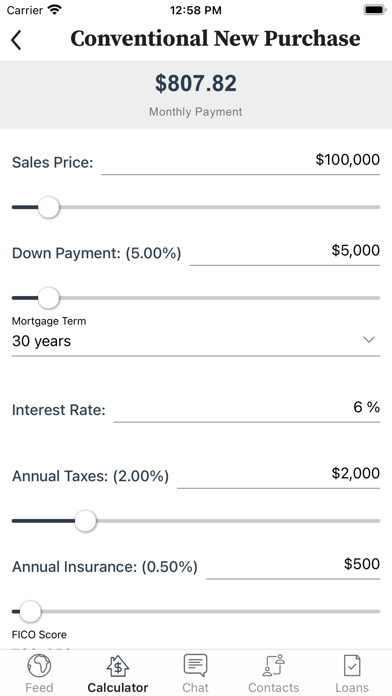Open the Contacts people icon
The width and height of the screenshot is (392, 696).
pos(273,665)
